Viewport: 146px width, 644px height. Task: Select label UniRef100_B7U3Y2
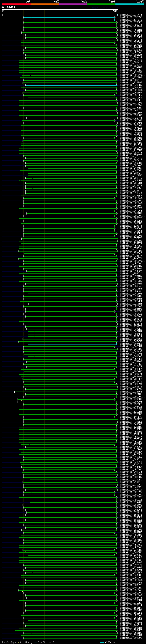[131, 65]
